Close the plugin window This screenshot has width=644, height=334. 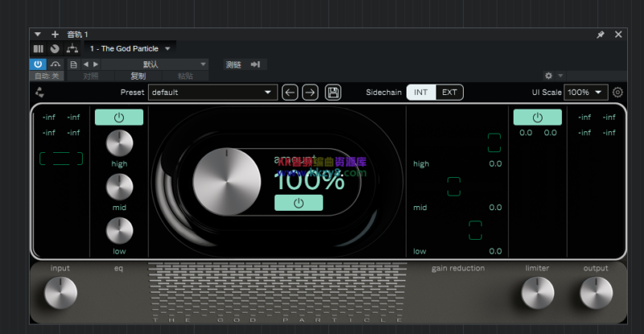[x=618, y=35]
